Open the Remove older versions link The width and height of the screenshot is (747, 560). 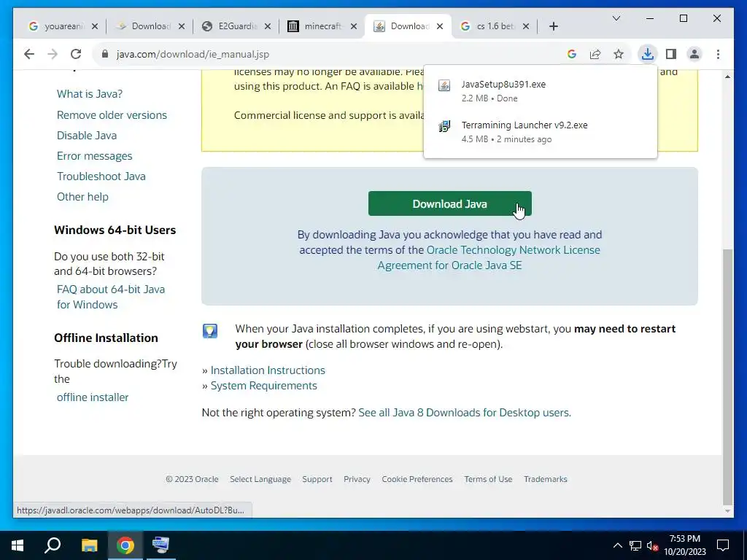(x=112, y=115)
